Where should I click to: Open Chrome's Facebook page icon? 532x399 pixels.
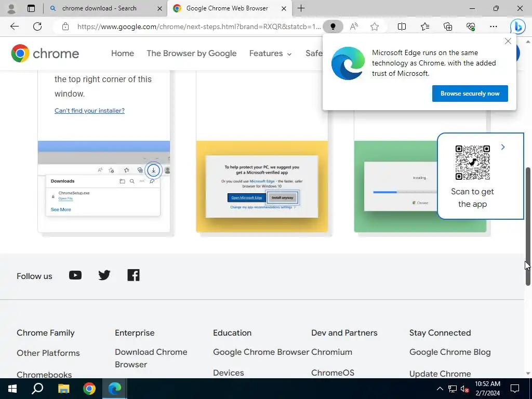point(134,275)
